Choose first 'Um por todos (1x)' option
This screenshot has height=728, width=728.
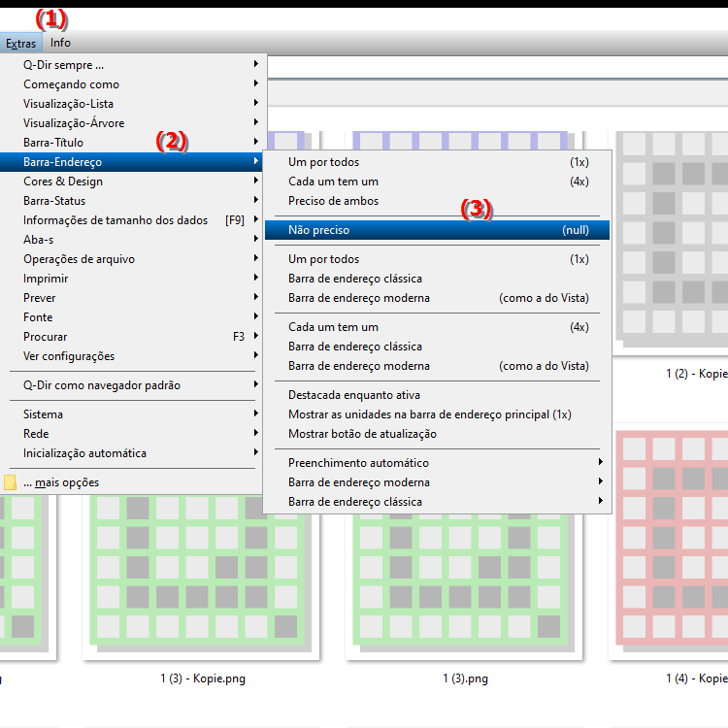(x=438, y=162)
